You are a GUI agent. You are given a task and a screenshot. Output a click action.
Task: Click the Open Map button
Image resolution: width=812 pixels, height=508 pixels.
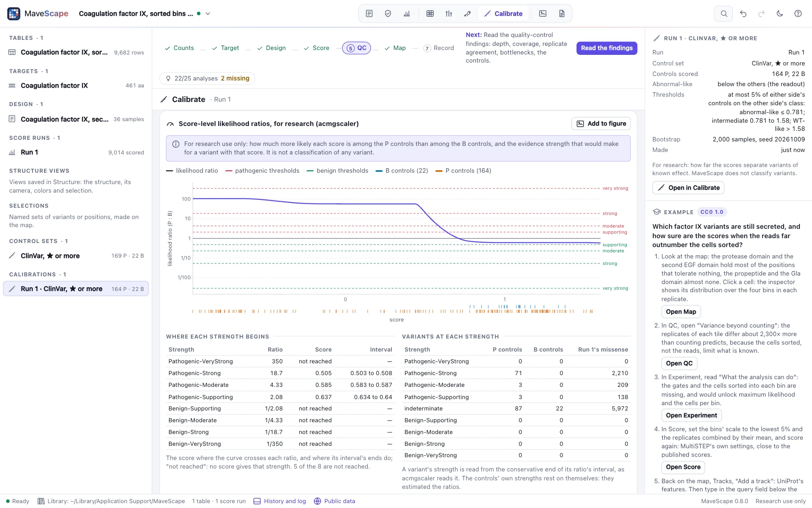point(681,312)
